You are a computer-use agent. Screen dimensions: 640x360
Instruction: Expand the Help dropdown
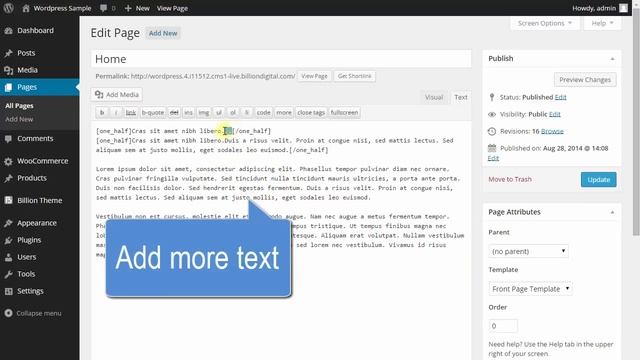click(x=602, y=23)
